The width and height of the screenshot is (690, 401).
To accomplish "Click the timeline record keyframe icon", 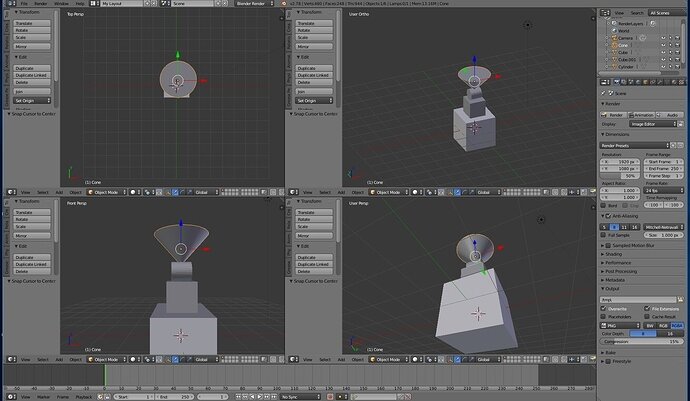I will tap(330, 397).
